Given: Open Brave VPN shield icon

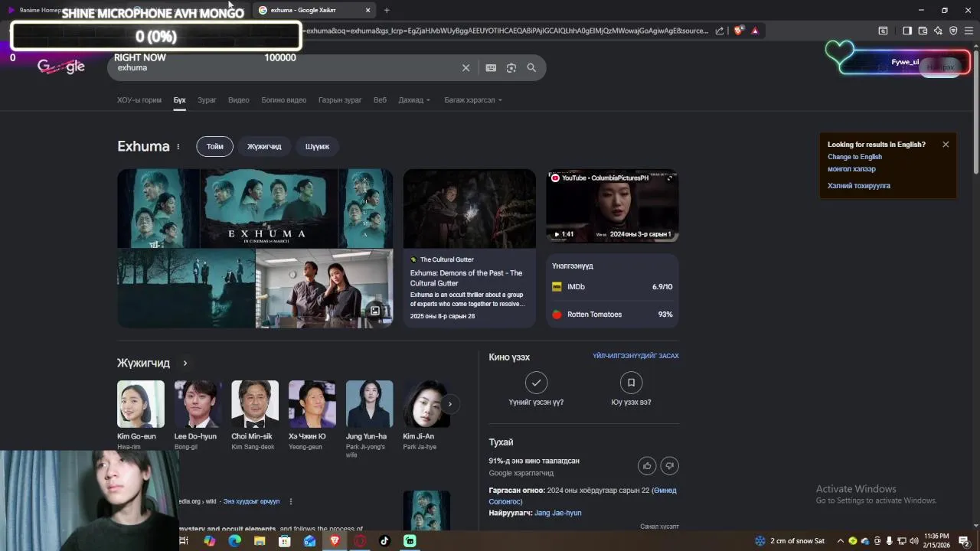Looking at the screenshot, I should click(953, 31).
